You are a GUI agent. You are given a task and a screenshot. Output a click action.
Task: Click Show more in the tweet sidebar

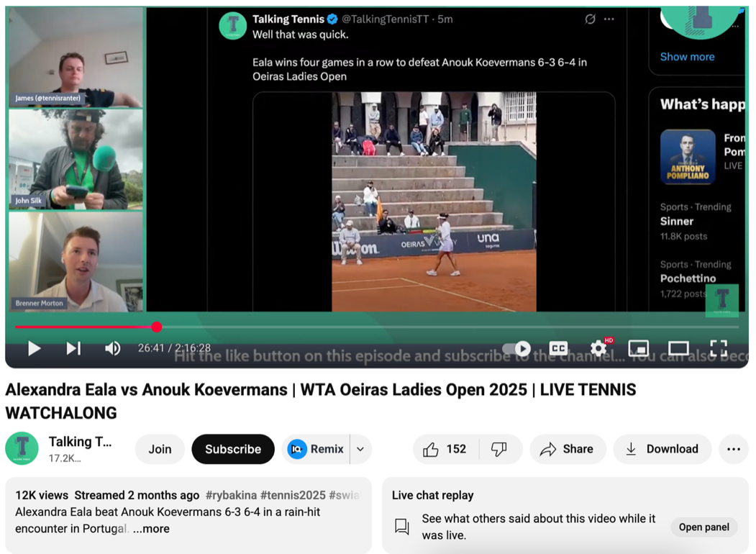coord(687,56)
